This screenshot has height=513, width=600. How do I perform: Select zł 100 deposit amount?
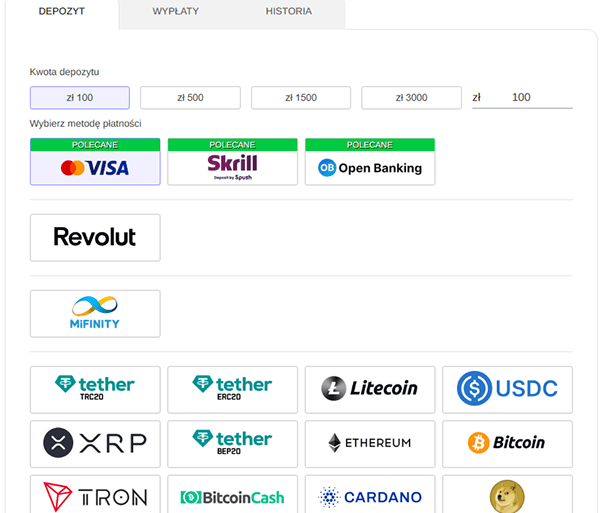pyautogui.click(x=80, y=98)
